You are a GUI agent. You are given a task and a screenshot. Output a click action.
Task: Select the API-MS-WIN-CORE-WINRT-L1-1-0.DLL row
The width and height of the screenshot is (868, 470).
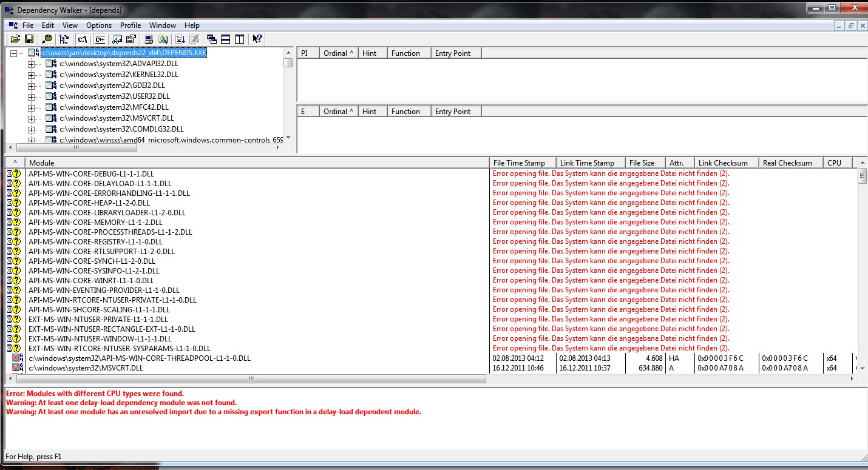pyautogui.click(x=432, y=281)
